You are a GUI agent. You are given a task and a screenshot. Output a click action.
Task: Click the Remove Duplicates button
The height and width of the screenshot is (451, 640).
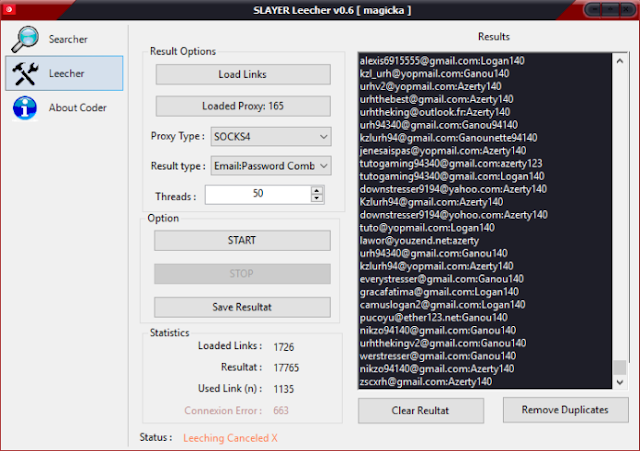tap(565, 410)
